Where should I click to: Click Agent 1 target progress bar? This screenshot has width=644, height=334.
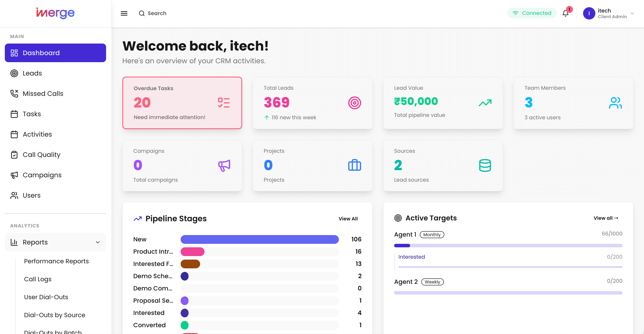[x=508, y=246]
